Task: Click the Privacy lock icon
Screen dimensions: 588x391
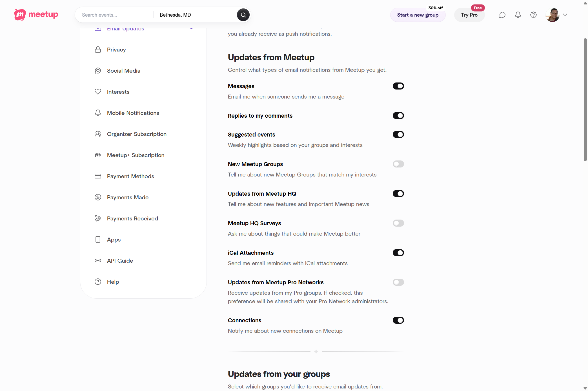Action: pyautogui.click(x=98, y=50)
